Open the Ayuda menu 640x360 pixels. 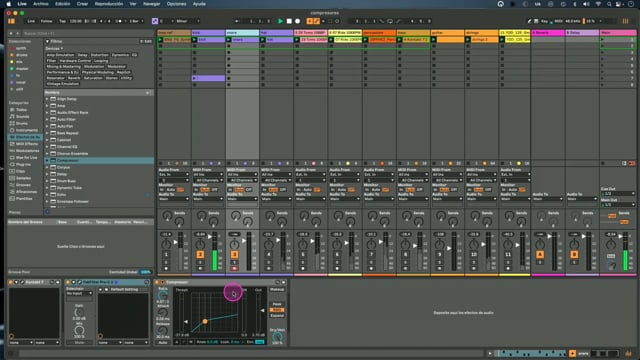coord(199,4)
